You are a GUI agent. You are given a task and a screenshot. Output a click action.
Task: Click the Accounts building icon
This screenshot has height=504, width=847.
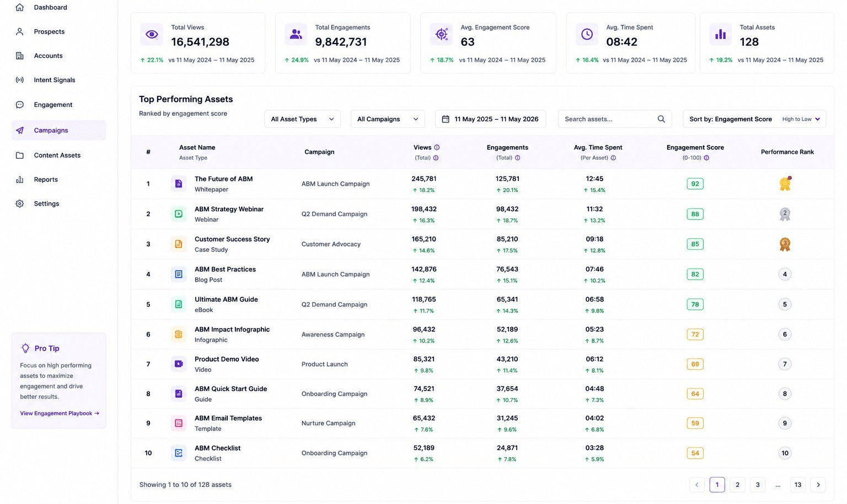pyautogui.click(x=20, y=56)
